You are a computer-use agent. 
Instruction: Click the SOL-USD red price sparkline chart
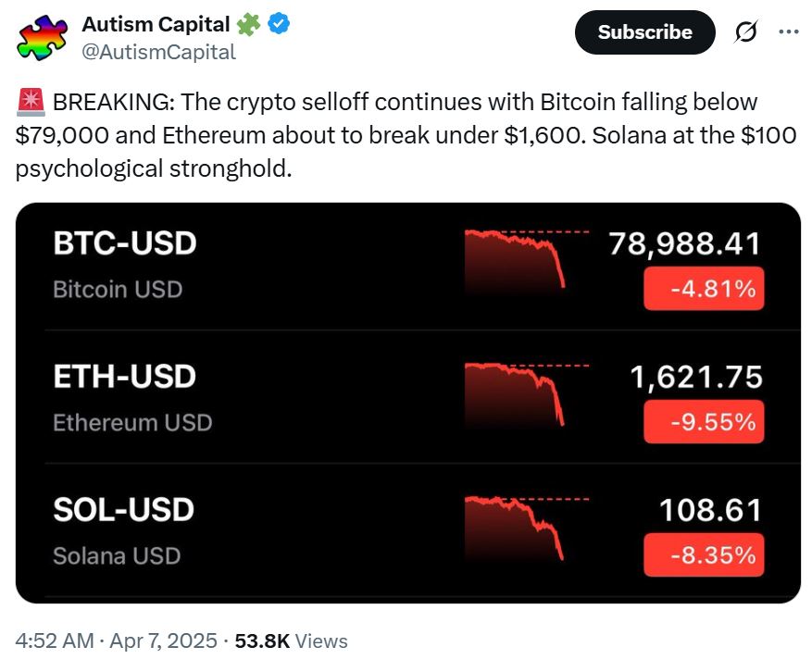tap(515, 529)
